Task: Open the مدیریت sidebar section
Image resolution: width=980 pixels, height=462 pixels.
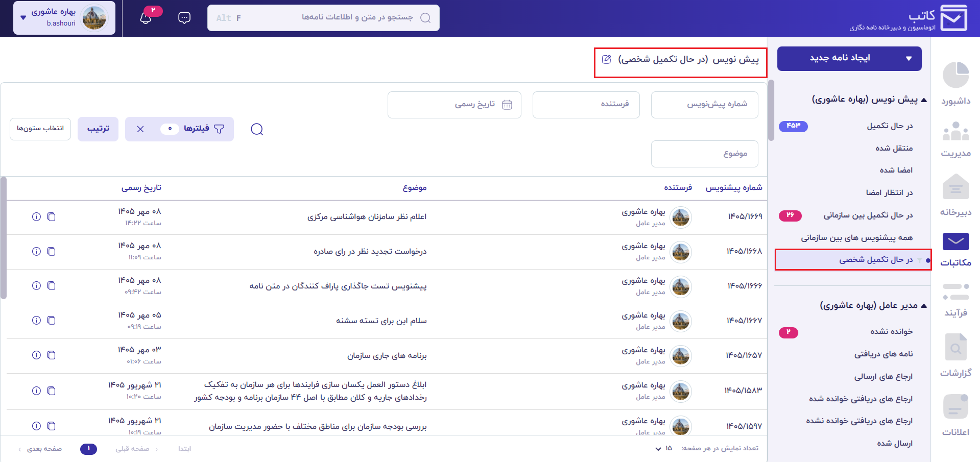Action: pos(955,139)
